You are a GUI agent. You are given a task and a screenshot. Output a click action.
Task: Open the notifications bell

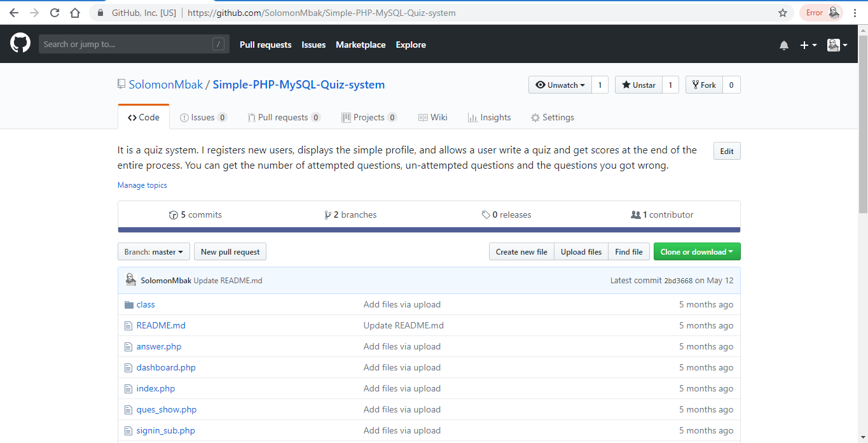[x=784, y=45]
